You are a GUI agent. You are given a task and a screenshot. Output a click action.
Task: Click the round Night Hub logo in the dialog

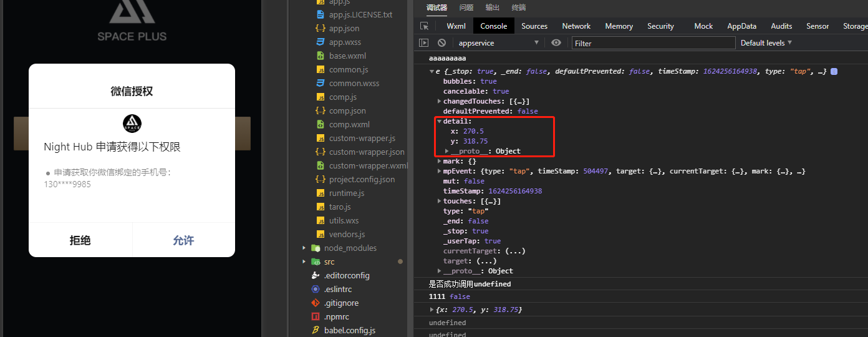click(132, 124)
